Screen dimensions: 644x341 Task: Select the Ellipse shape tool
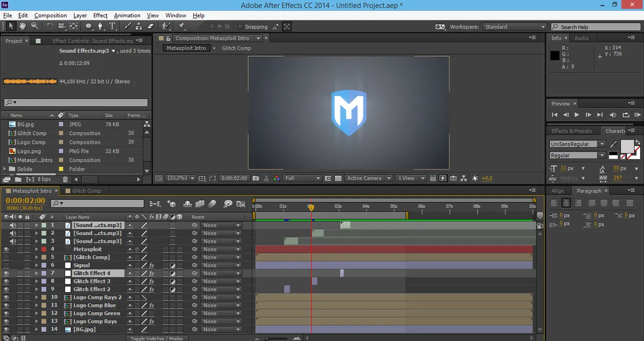click(89, 26)
